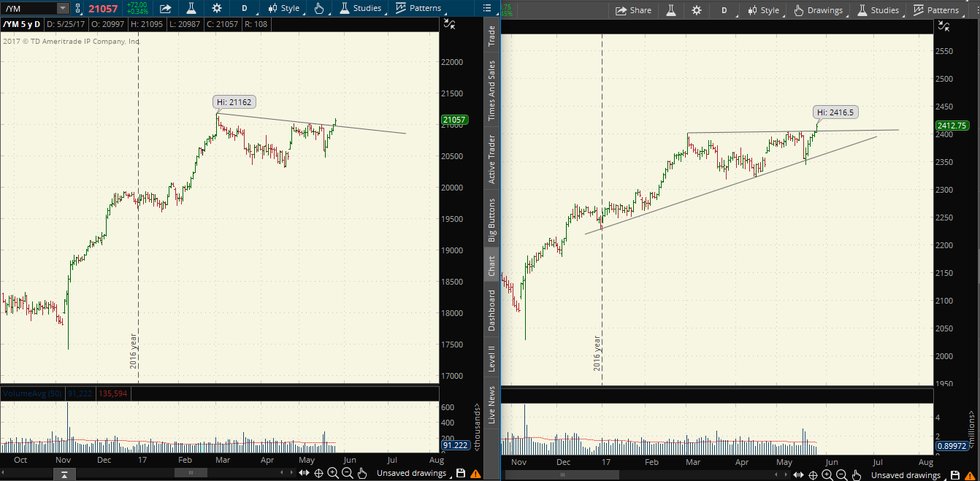Open left chart flask (thinkScript) icon
This screenshot has height=481, width=980.
coord(191,9)
